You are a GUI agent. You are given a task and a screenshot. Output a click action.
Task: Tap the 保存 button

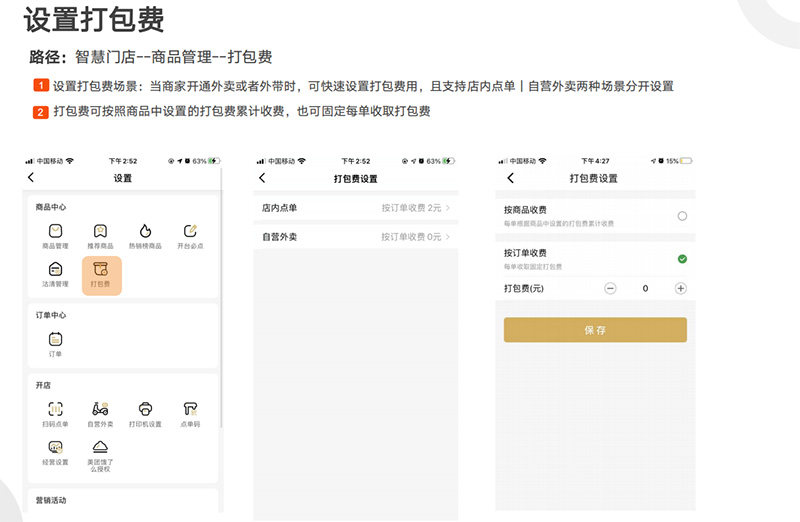pyautogui.click(x=595, y=330)
